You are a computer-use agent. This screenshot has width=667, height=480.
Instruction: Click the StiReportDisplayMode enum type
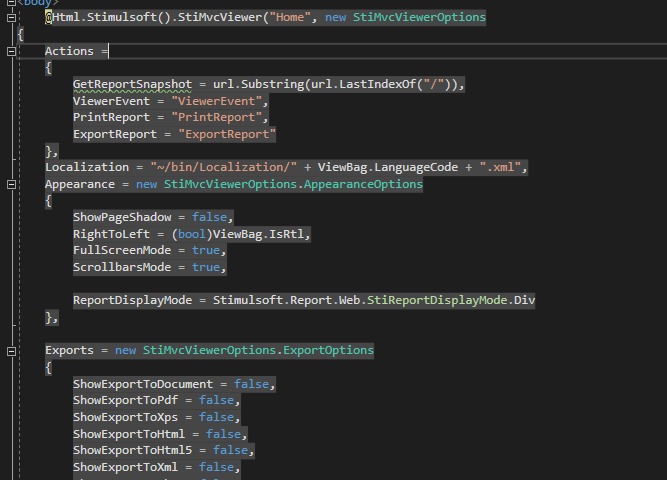point(437,300)
